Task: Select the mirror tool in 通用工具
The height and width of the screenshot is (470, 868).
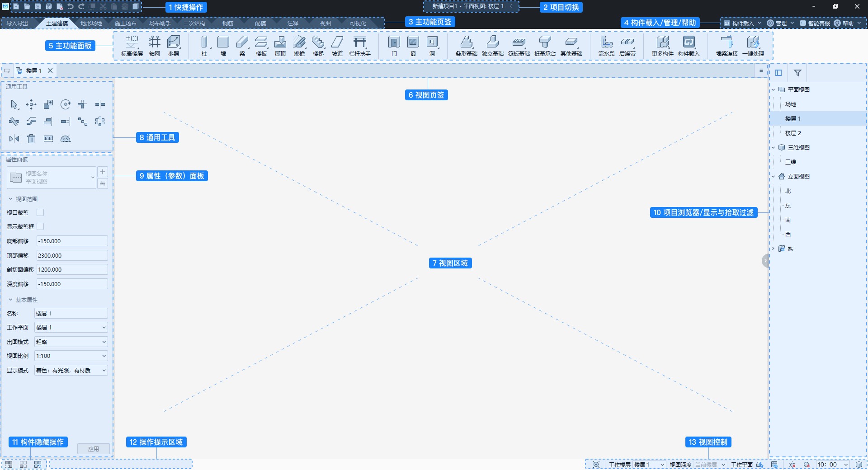Action: click(14, 139)
